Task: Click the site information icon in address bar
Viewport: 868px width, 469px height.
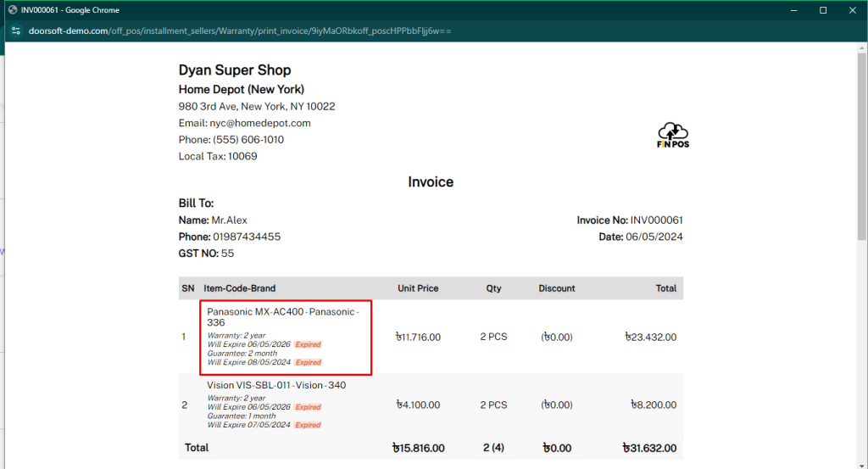Action: 16,31
